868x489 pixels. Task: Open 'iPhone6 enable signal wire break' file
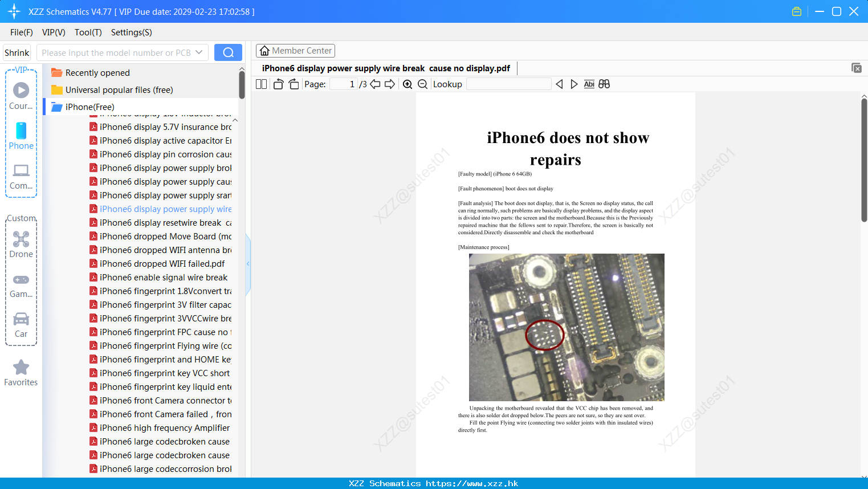tap(158, 278)
